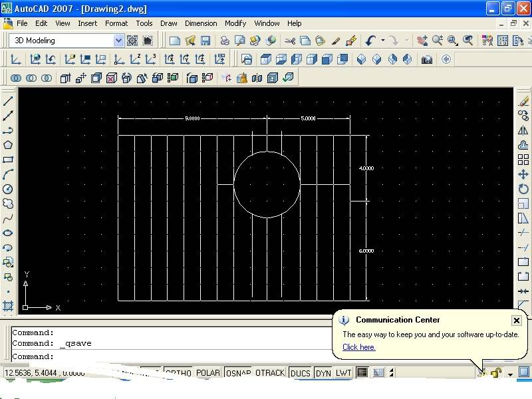The width and height of the screenshot is (532, 399).
Task: Click the Shell solid editing icon
Action: (x=273, y=78)
